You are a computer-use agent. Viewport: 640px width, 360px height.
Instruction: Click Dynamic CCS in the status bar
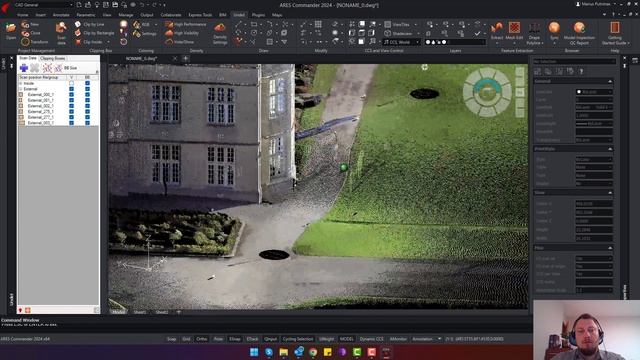pos(371,339)
